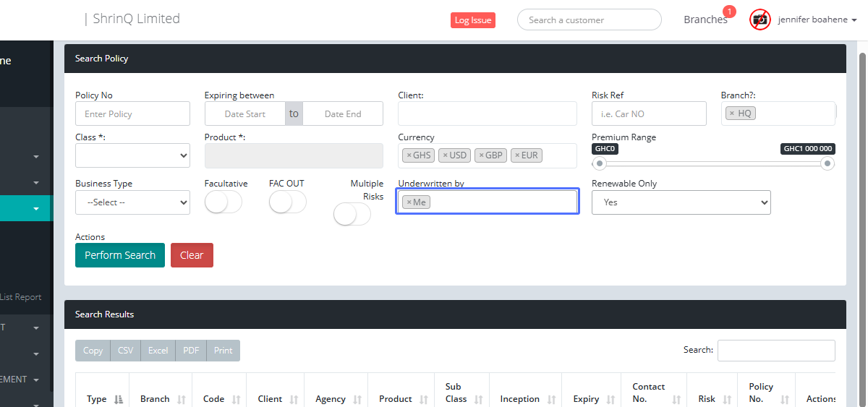This screenshot has width=868, height=407.
Task: Expand the Business Type select box
Action: 132,202
